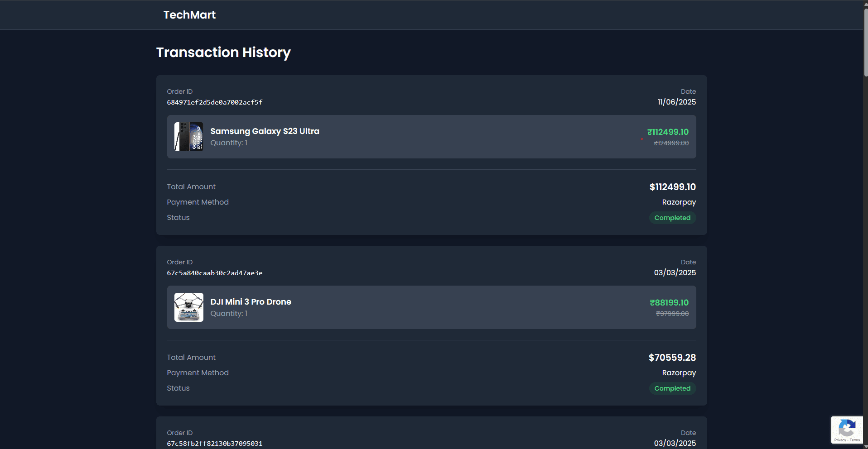Open the Samsung Galaxy S23 Ultra product thumbnail
This screenshot has height=449, width=868.
[189, 137]
